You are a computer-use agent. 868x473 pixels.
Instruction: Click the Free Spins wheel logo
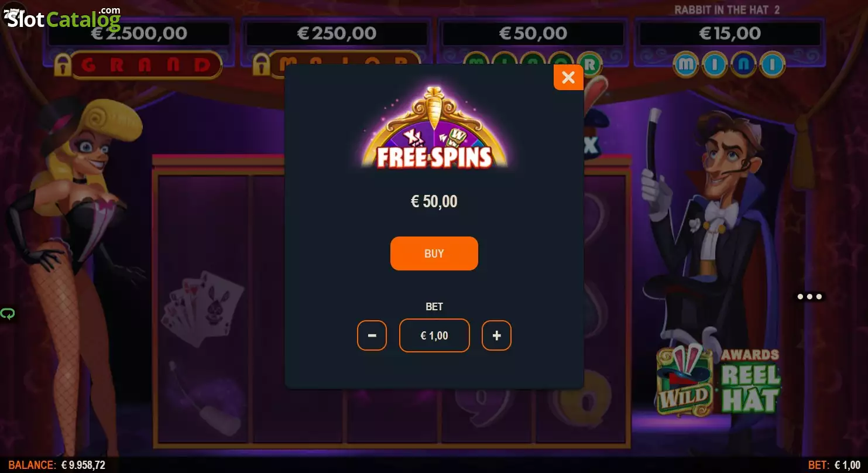pos(434,128)
